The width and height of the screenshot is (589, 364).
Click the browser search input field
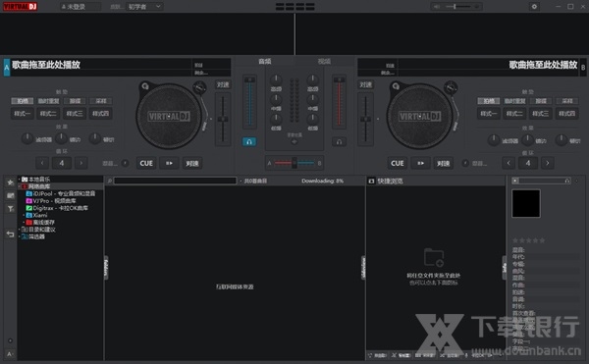(175, 181)
